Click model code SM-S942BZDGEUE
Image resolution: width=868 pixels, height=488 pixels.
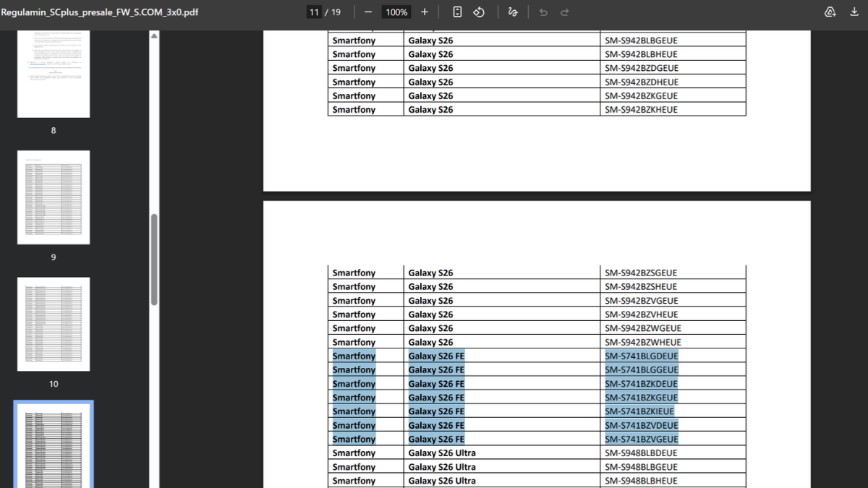tap(642, 68)
